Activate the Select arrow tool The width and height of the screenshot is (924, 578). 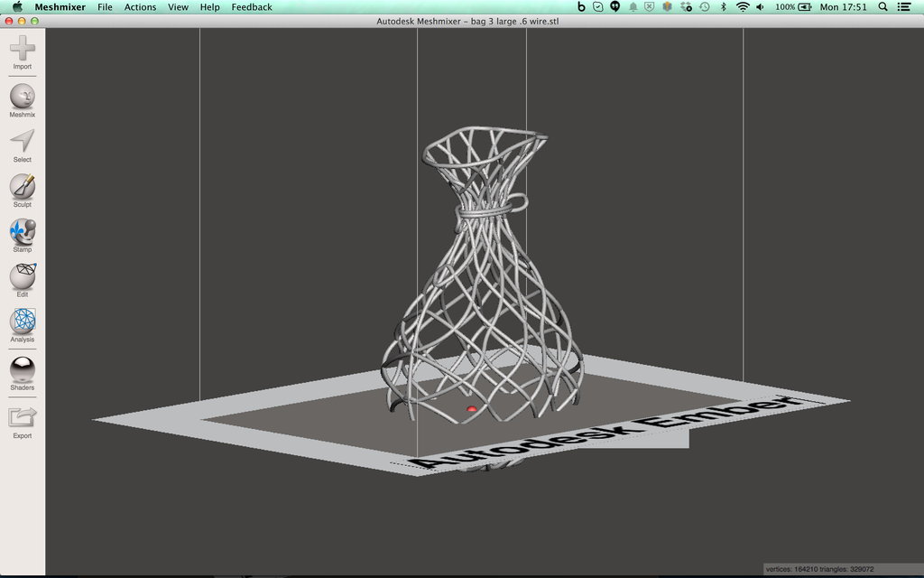pos(23,142)
